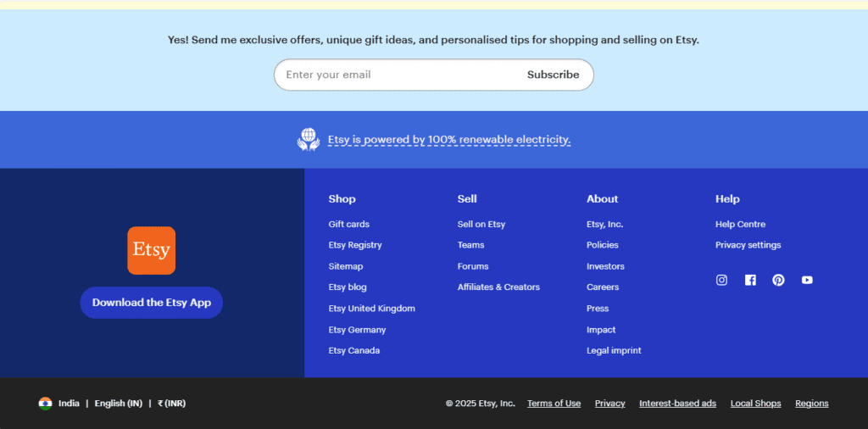Viewport: 868px width, 429px height.
Task: Open the Forums link
Action: (473, 266)
